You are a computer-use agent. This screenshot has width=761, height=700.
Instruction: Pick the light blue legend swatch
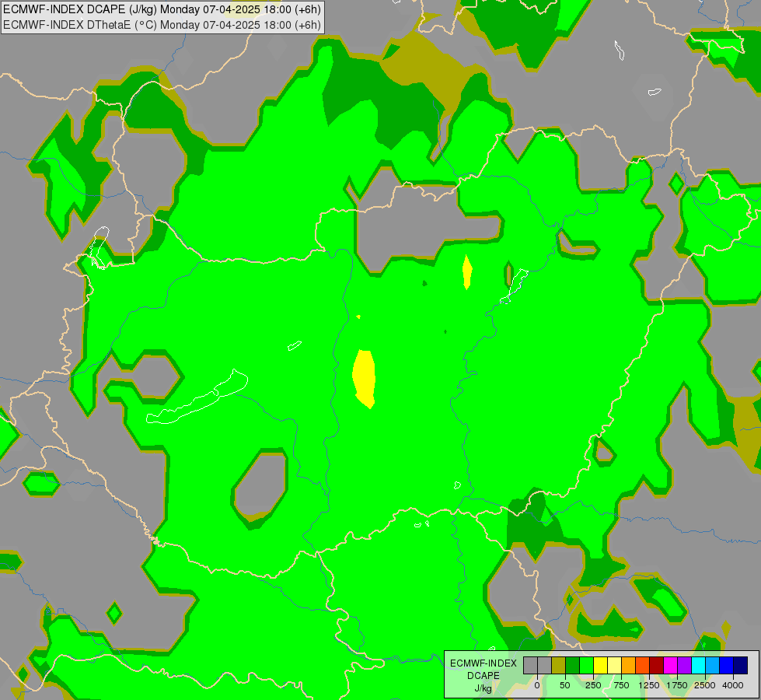click(x=713, y=666)
